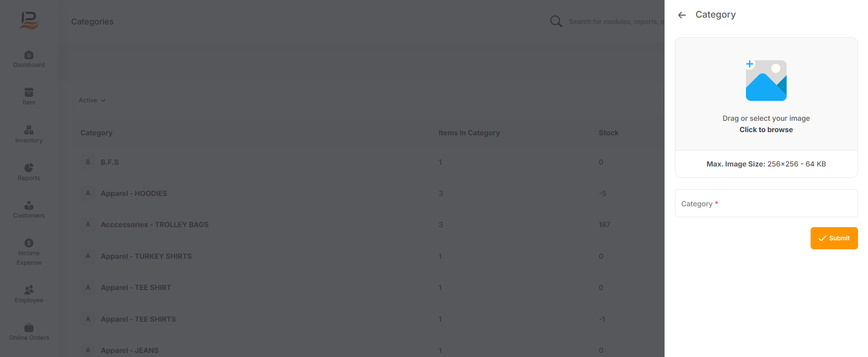This screenshot has height=357, width=868.
Task: Open the Dashboard sidebar icon
Action: click(29, 55)
